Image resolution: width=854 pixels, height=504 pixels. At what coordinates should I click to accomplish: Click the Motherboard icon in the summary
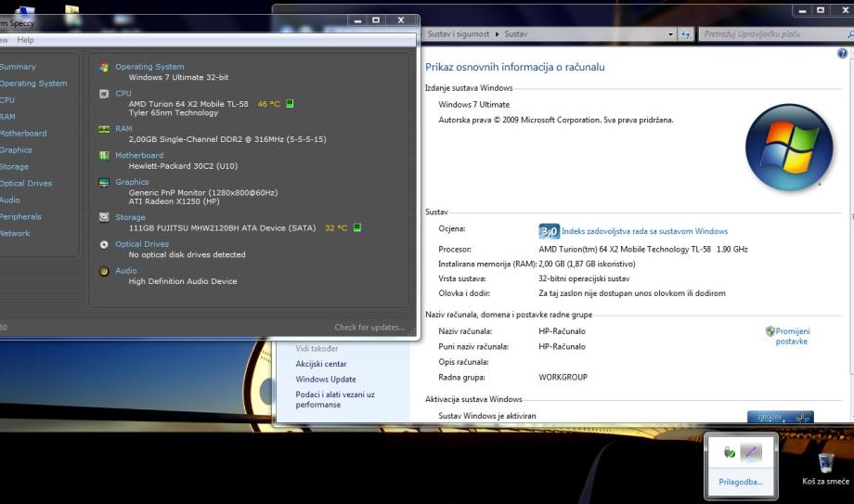104,156
